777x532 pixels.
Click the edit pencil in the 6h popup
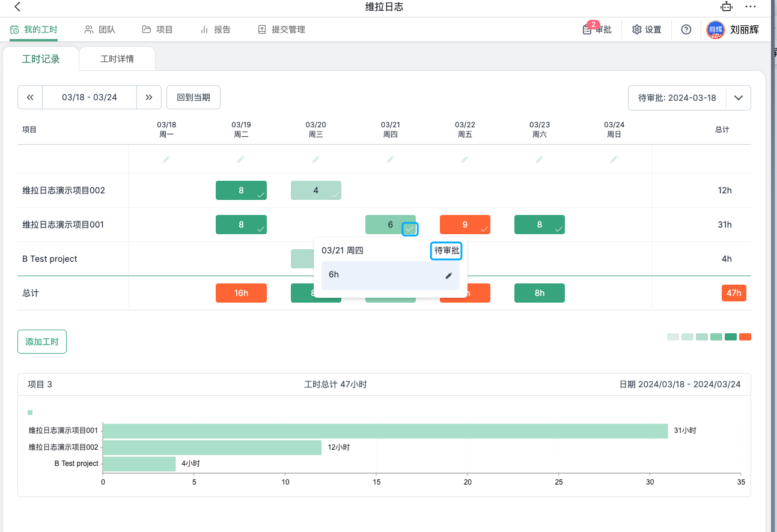pos(448,276)
